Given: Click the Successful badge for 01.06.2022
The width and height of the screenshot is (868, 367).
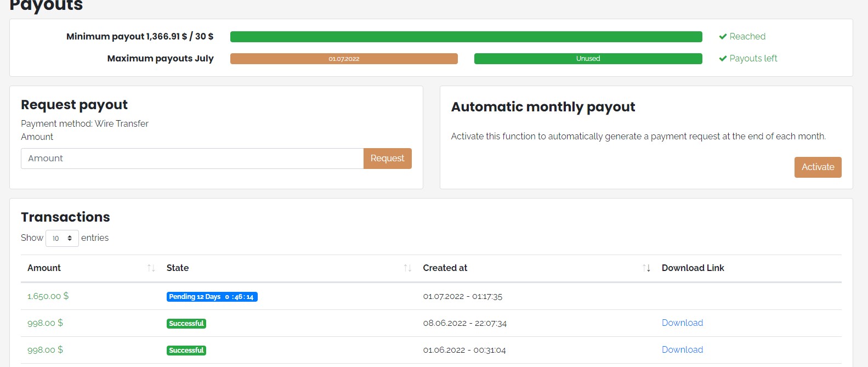Looking at the screenshot, I should [x=186, y=351].
